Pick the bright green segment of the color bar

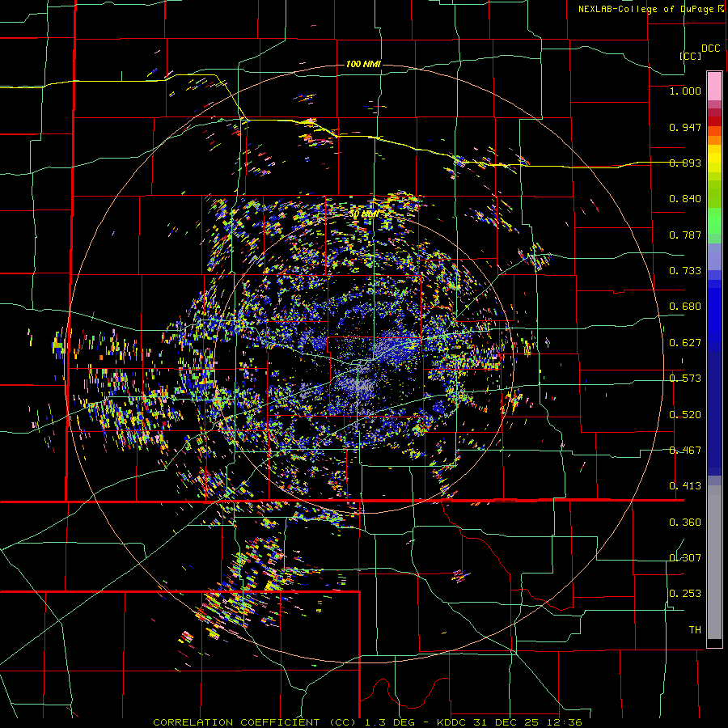[714, 221]
